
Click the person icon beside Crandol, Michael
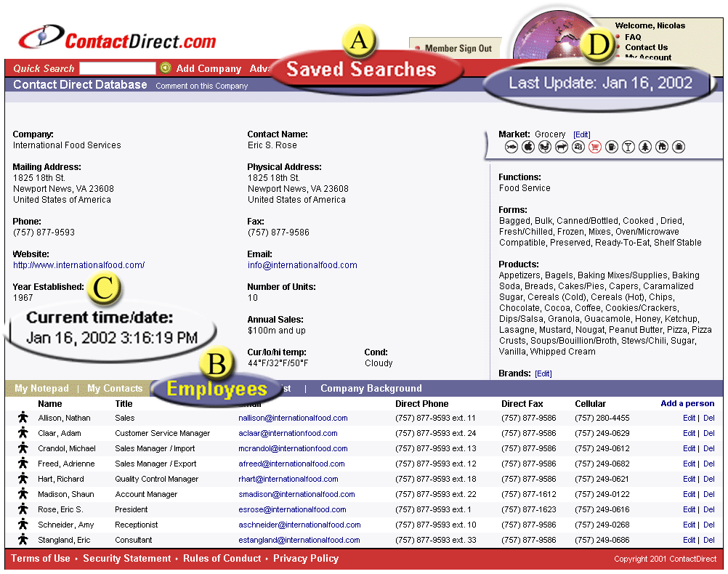click(23, 448)
